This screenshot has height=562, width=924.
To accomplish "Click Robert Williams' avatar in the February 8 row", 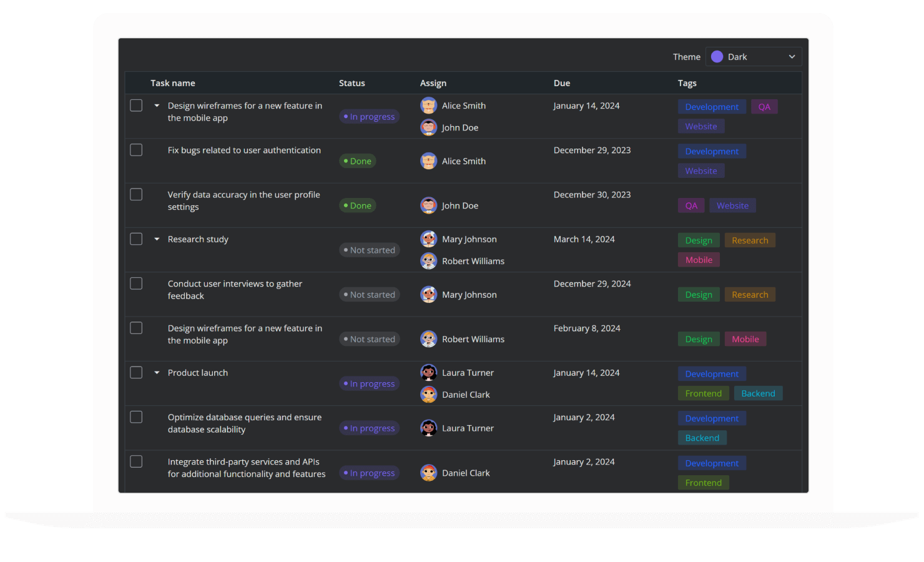I will (428, 339).
